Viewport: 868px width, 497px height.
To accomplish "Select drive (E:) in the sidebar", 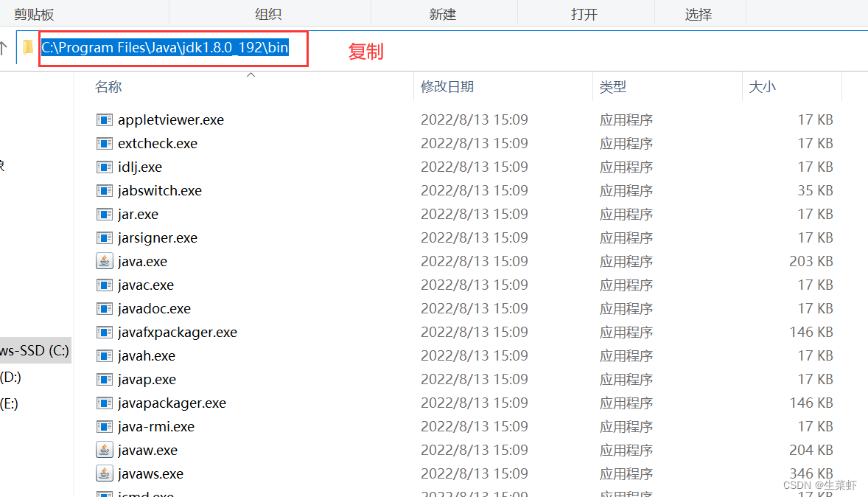I will [x=10, y=403].
